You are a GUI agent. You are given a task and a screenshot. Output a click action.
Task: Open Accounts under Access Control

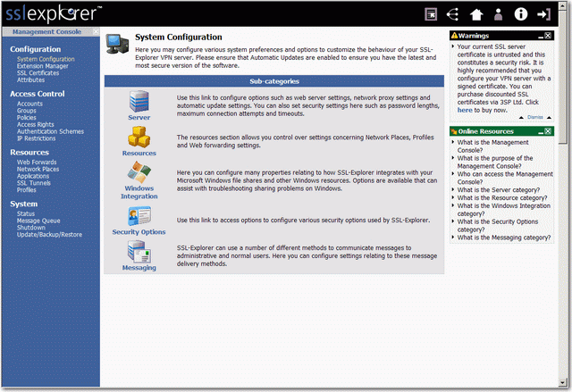[x=29, y=104]
